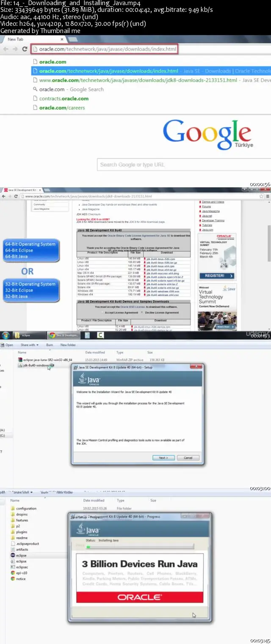The width and height of the screenshot is (271, 644).
Task: Click the back arrow in the New Tab browser
Action: coord(6,49)
